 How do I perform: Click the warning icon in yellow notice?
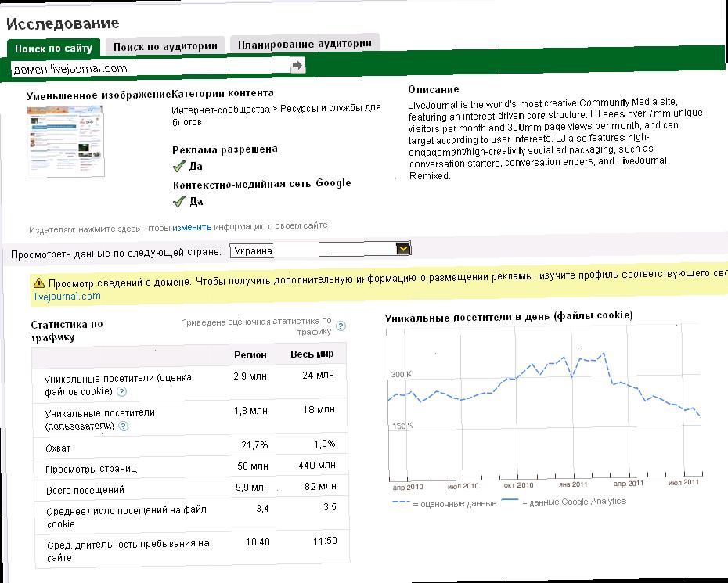(x=39, y=283)
